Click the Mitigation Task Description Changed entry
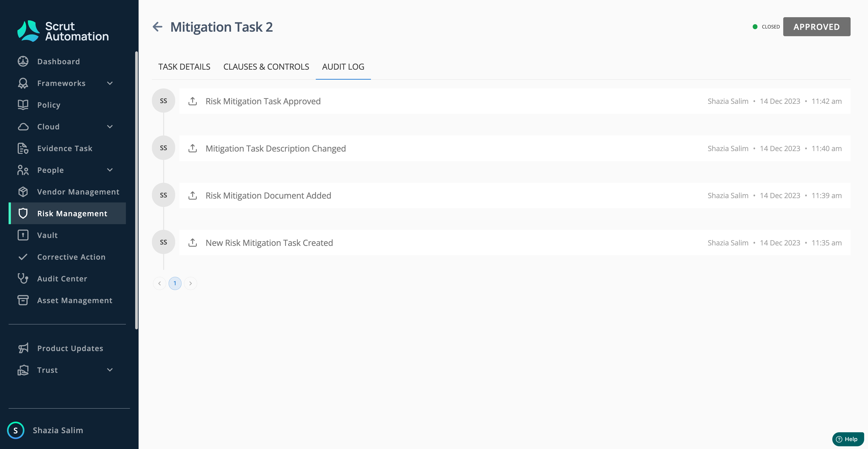 pyautogui.click(x=514, y=148)
